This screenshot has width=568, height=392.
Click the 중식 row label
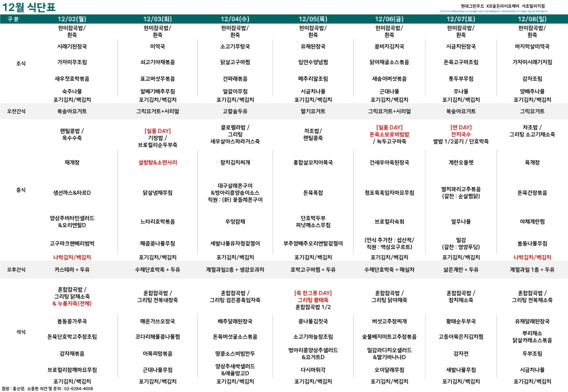(21, 190)
